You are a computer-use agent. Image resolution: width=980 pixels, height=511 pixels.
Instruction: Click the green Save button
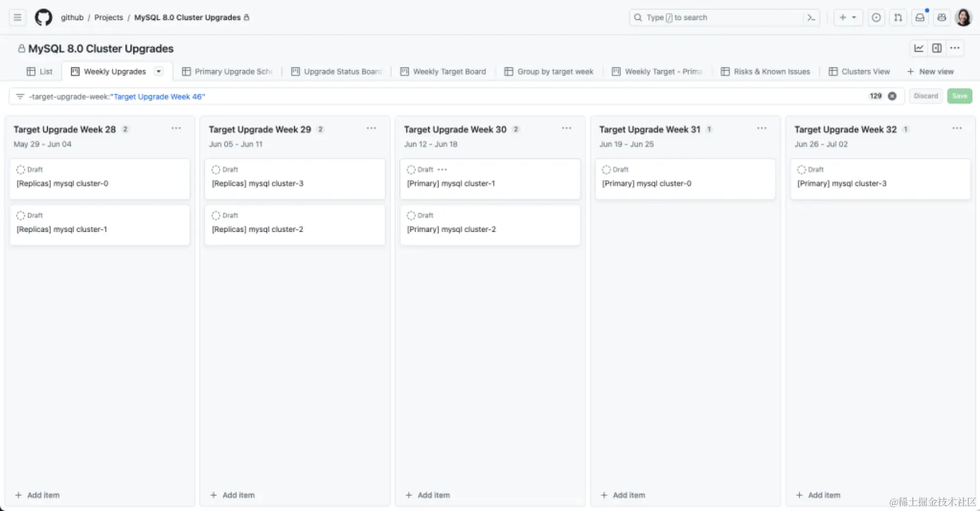point(960,96)
